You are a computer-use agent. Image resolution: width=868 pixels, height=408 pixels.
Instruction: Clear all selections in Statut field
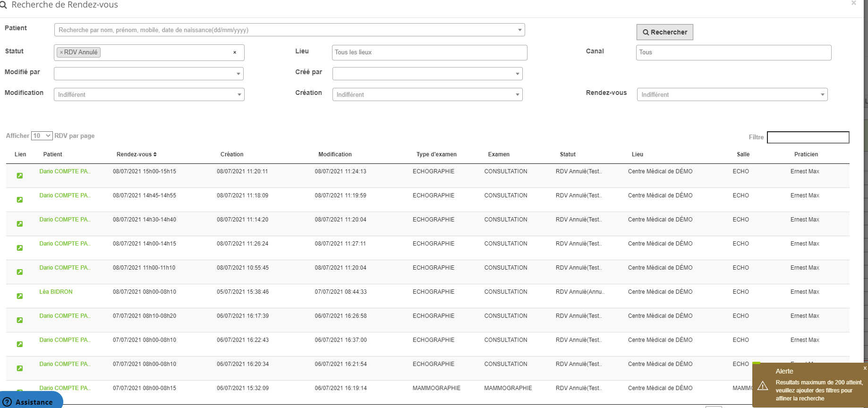(x=235, y=52)
